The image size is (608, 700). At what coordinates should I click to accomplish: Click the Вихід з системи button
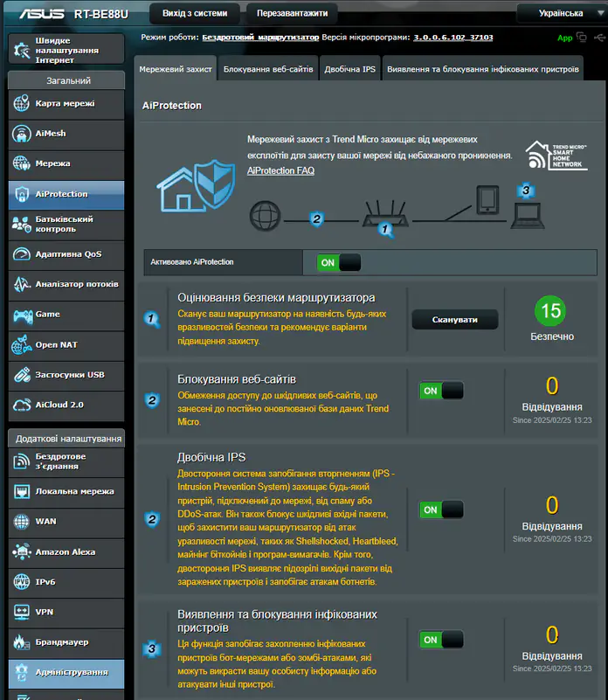point(195,13)
